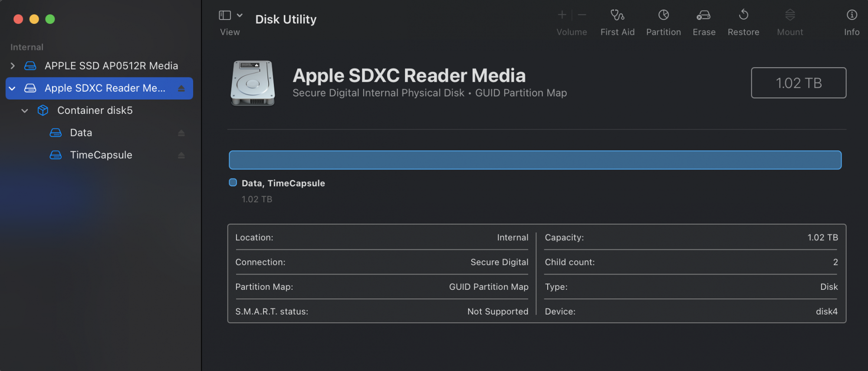Screen dimensions: 868x371
Task: Click the Data, TimeCapsule legend label
Action: (283, 183)
